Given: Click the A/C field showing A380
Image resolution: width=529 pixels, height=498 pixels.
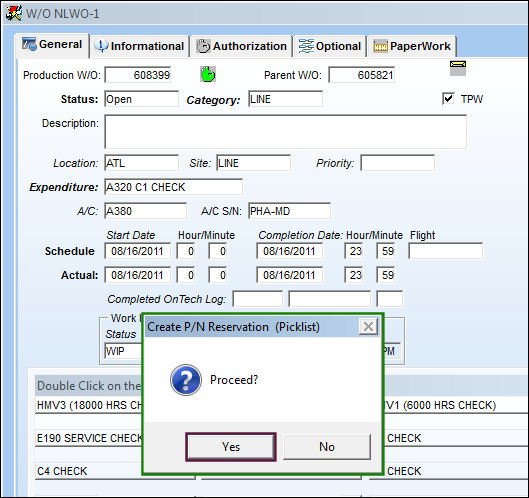Looking at the screenshot, I should click(145, 211).
